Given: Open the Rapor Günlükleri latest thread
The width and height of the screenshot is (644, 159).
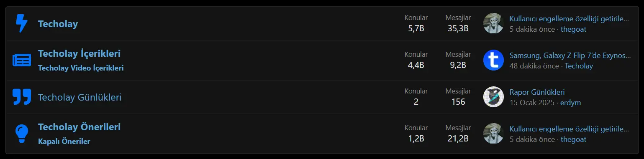Looking at the screenshot, I should pyautogui.click(x=537, y=92).
